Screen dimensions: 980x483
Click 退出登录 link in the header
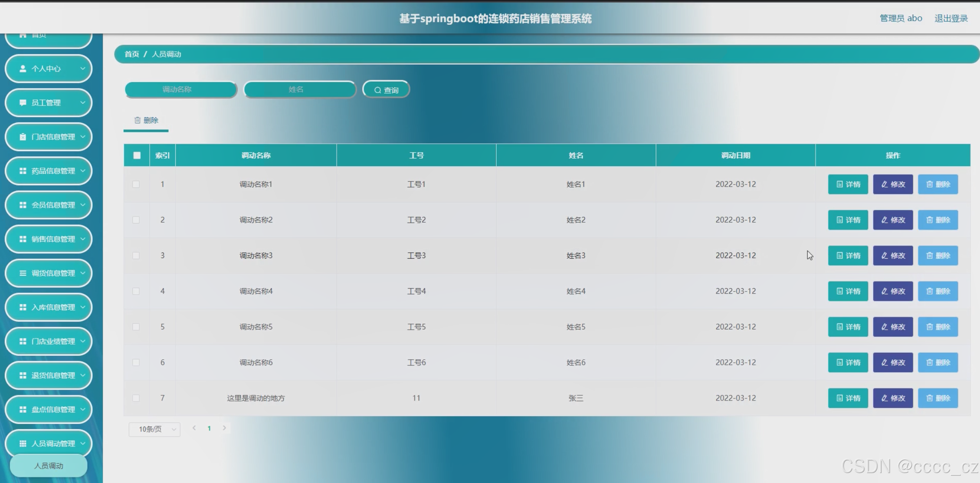951,18
